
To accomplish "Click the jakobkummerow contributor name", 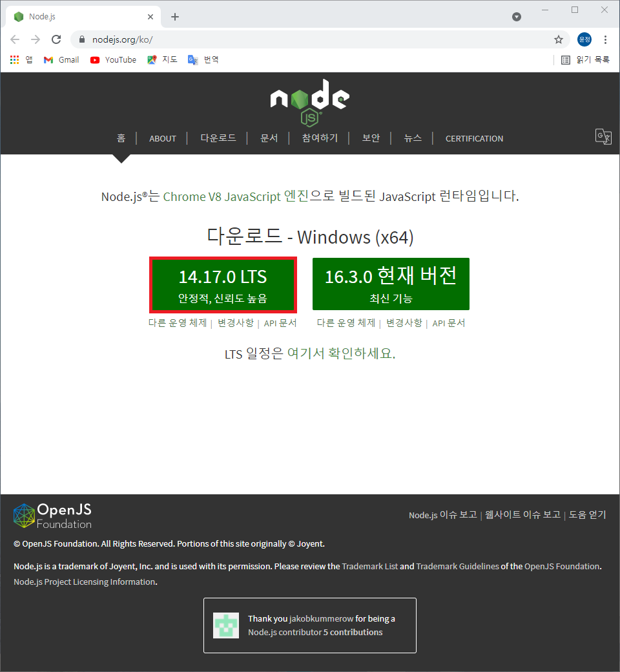I will click(x=322, y=618).
